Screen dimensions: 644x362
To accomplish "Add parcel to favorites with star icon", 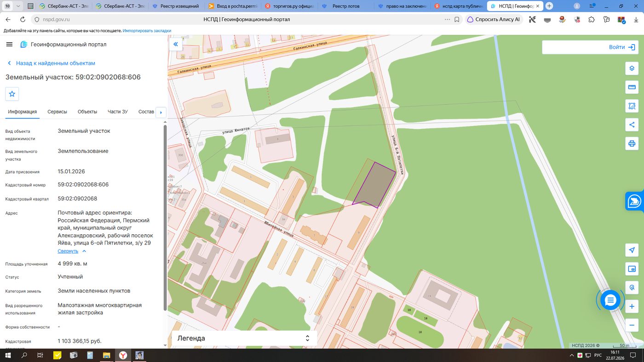I will pyautogui.click(x=12, y=94).
